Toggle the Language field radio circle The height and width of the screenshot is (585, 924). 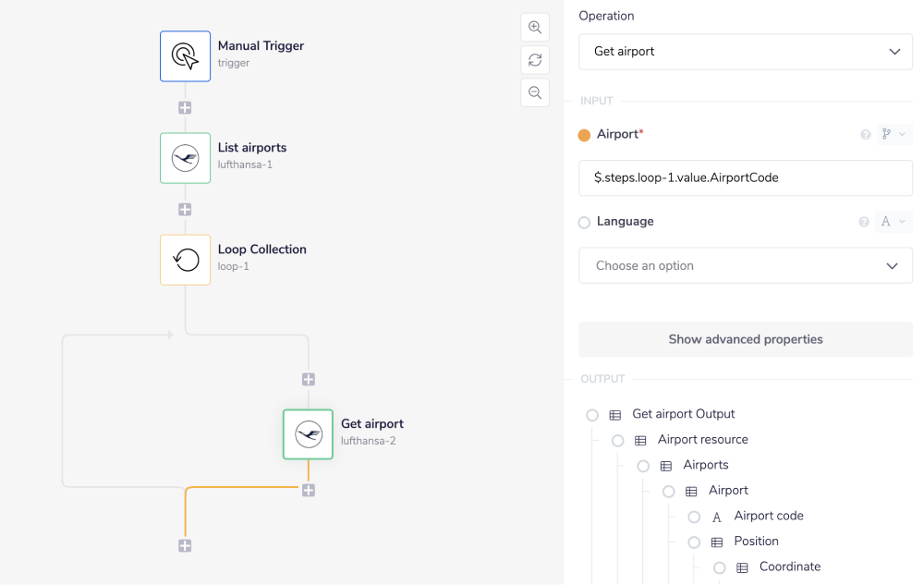584,223
